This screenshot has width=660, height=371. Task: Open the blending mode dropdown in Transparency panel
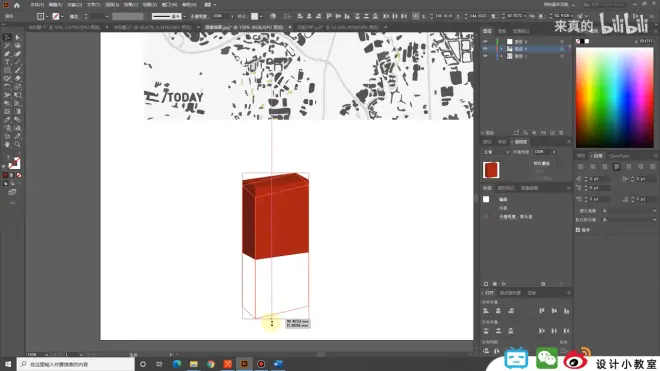[x=496, y=152]
